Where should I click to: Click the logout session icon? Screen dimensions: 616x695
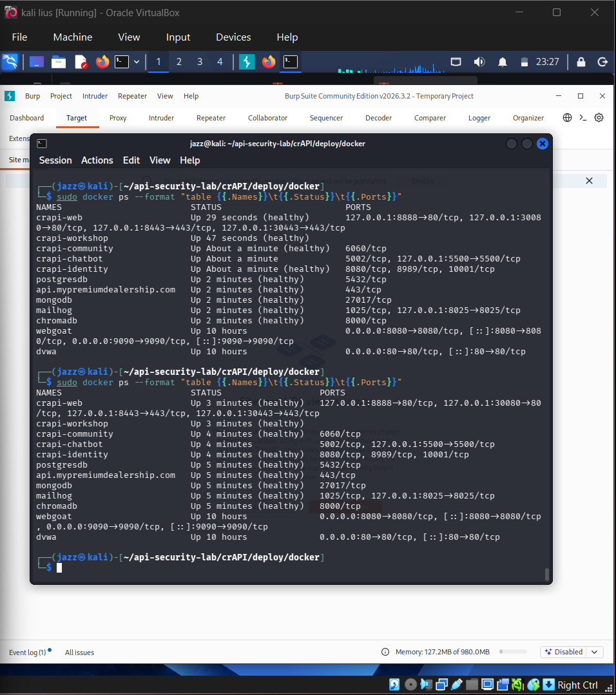(x=602, y=62)
